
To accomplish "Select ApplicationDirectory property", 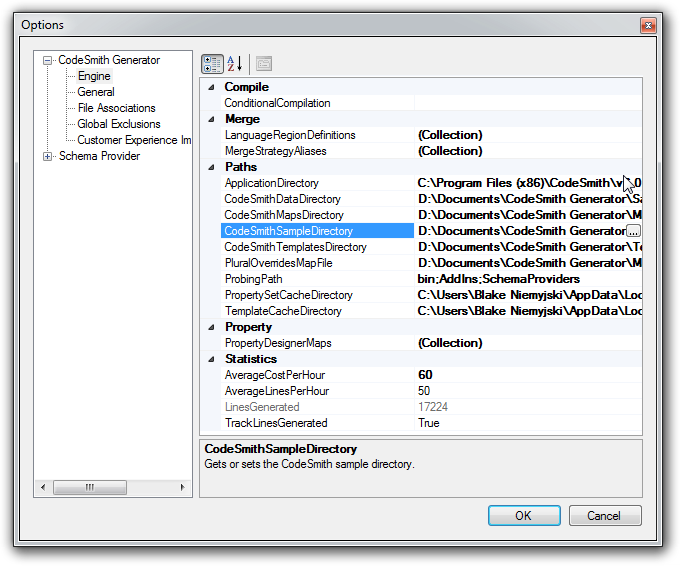I will tap(317, 183).
